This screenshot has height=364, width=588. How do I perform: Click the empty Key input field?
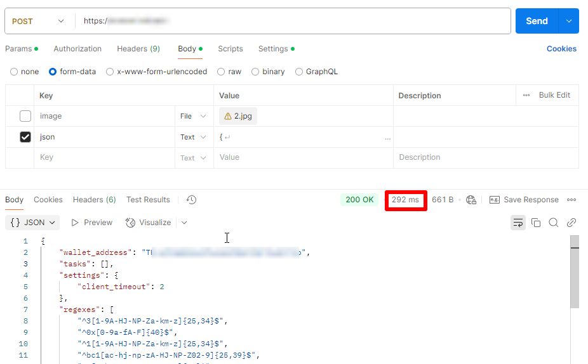(x=104, y=158)
